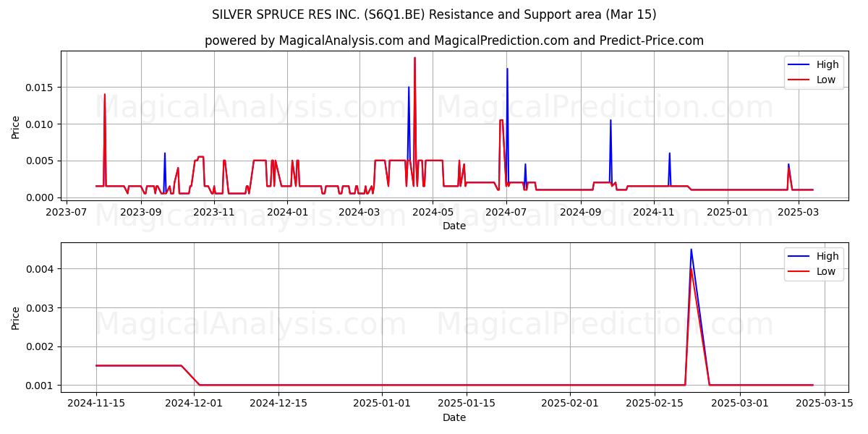The image size is (868, 434).
Task: Click the 'Price' y-axis label of bottom chart
Action: point(16,319)
